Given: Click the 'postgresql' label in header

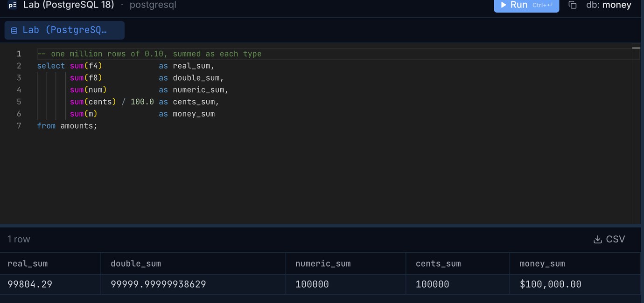Looking at the screenshot, I should [x=153, y=5].
